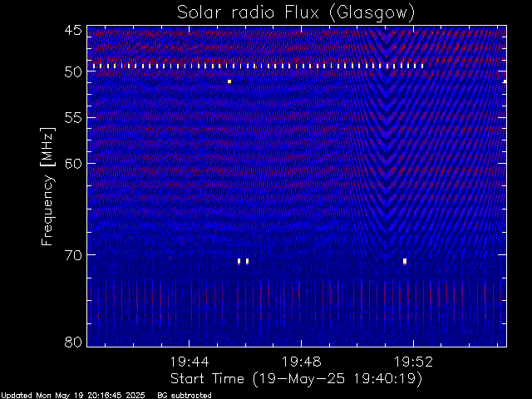
Task: Click the 19:44 time tick label
Action: tap(190, 362)
